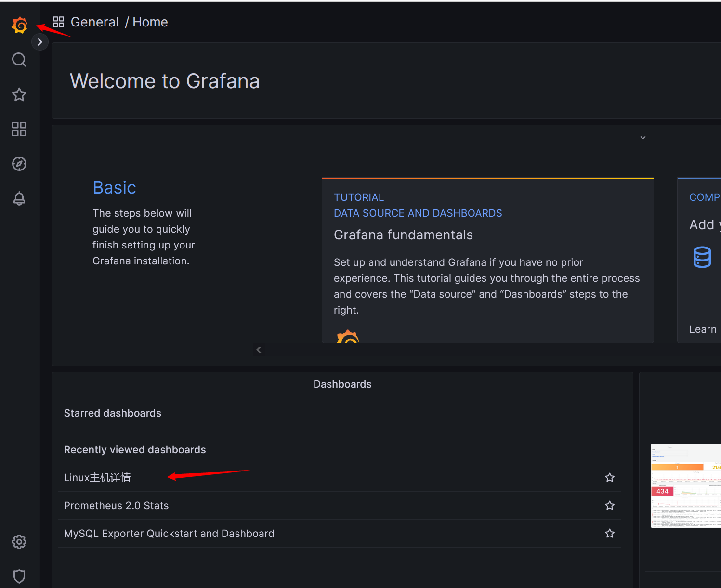Click the dashboard preview thumbnail

(686, 485)
